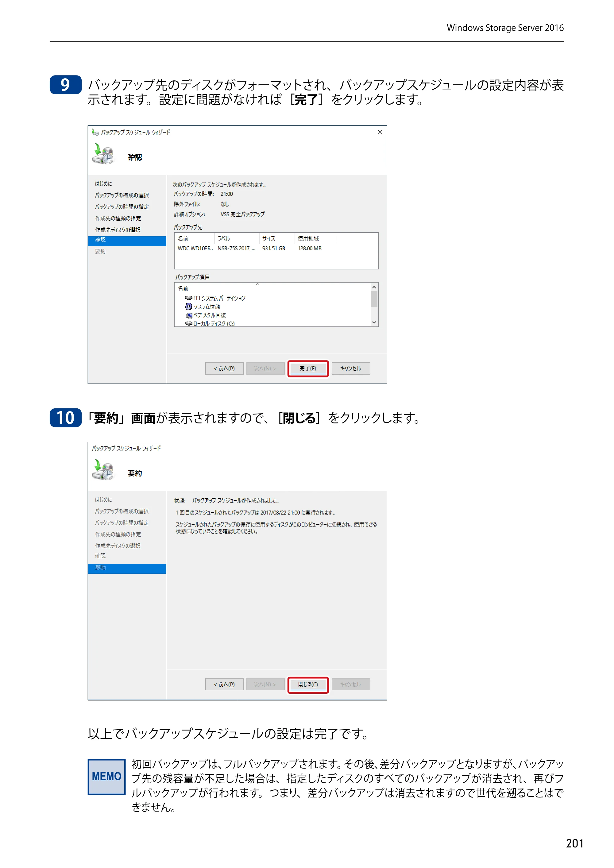Click the sort arrow above the backup items 名前 column
The height and width of the screenshot is (868, 614).
click(x=258, y=284)
